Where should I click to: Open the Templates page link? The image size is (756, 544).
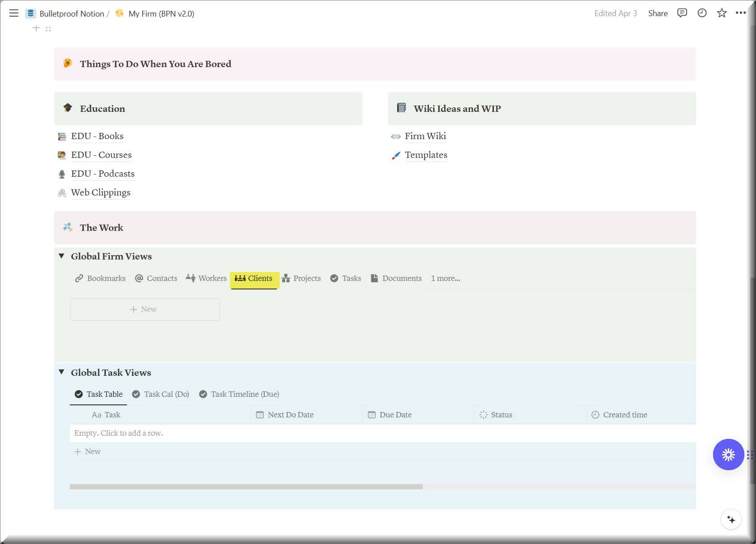tap(426, 155)
